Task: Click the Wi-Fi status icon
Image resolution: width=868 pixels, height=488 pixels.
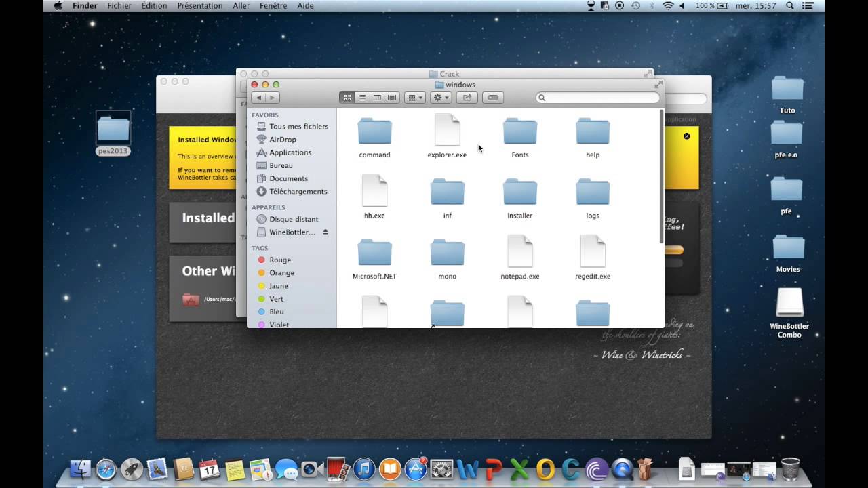Action: tap(668, 5)
